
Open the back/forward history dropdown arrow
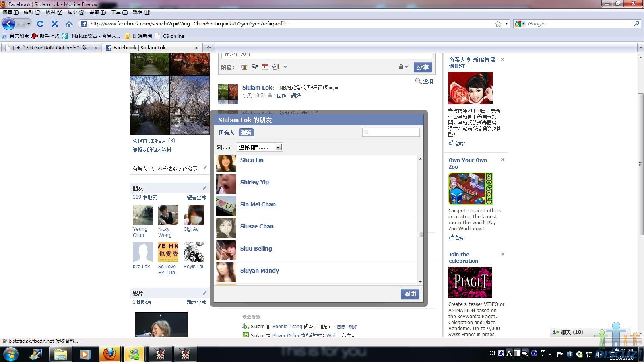(29, 24)
